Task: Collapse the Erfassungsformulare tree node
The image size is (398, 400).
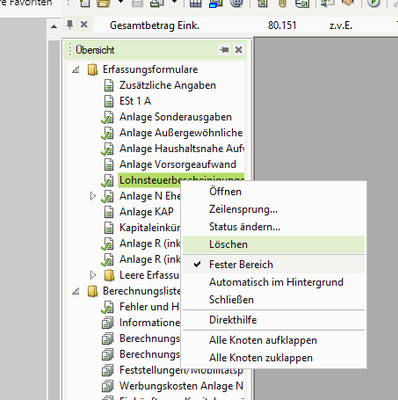Action: pos(76,70)
